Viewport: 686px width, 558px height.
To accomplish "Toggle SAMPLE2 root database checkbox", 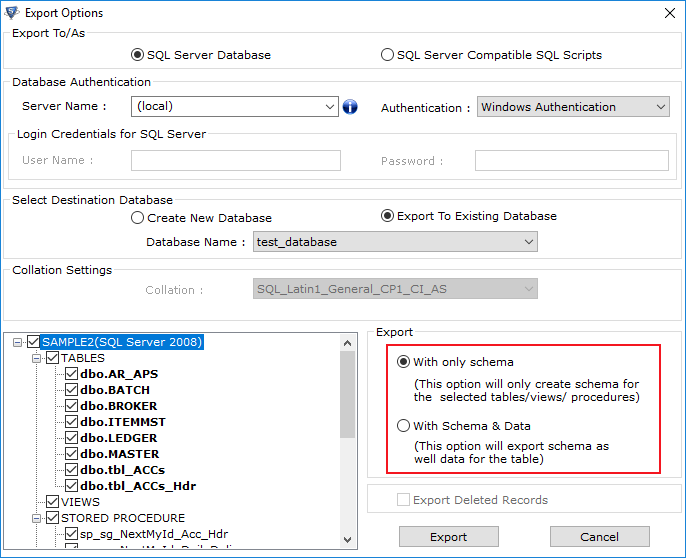I will [34, 341].
